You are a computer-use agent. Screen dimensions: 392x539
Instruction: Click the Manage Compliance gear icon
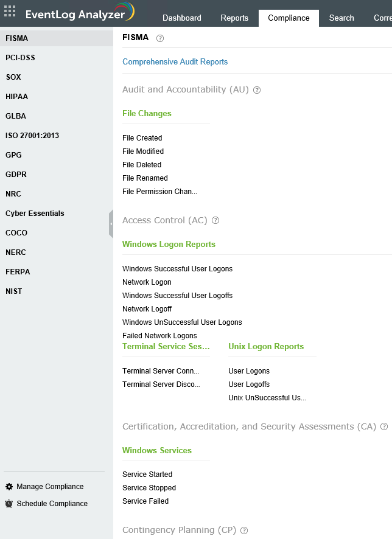pos(9,487)
